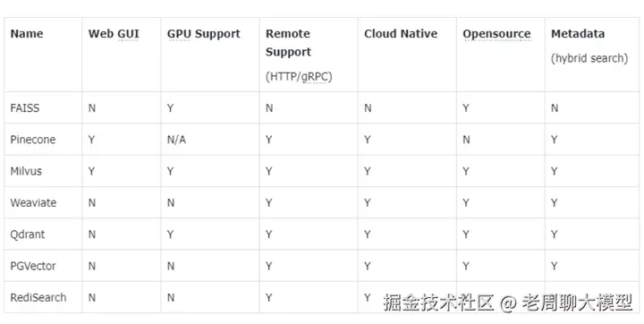Click the Opensource column header
644x324 pixels.
tap(497, 34)
